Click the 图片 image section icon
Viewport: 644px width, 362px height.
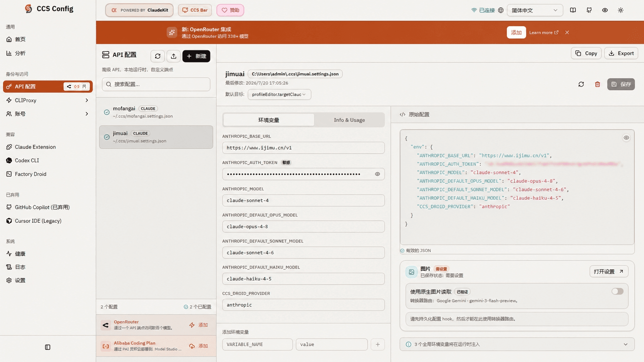coord(411,272)
